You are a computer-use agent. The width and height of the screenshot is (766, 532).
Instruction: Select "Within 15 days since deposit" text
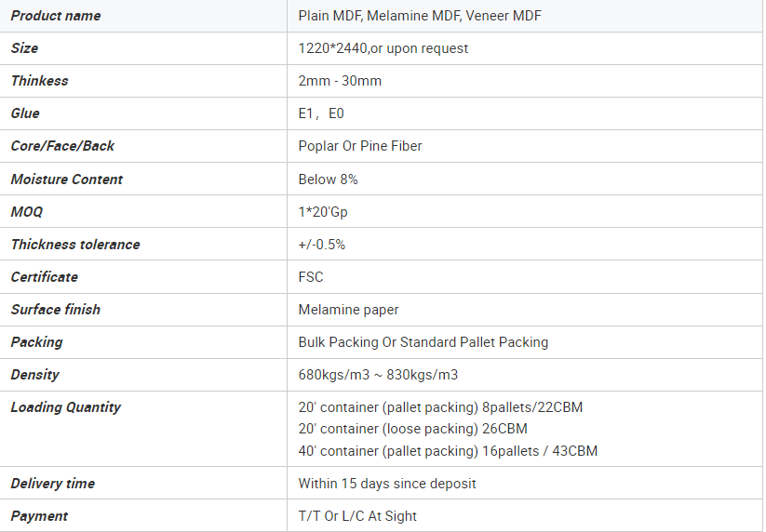(x=387, y=484)
